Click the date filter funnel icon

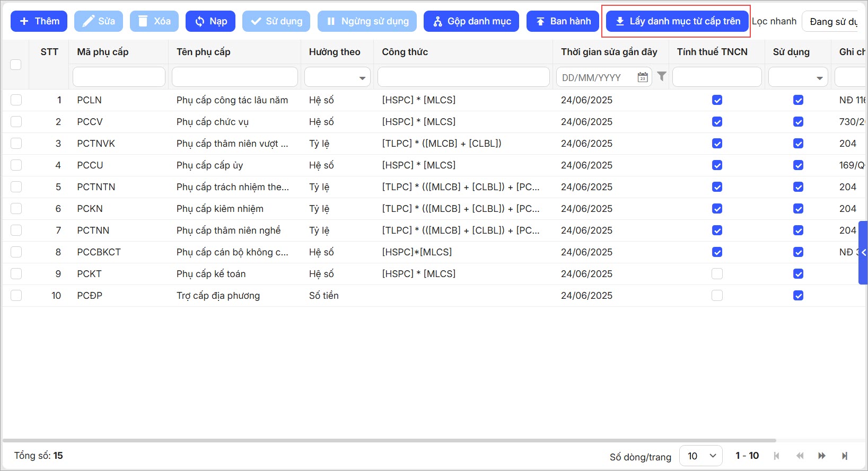(662, 76)
